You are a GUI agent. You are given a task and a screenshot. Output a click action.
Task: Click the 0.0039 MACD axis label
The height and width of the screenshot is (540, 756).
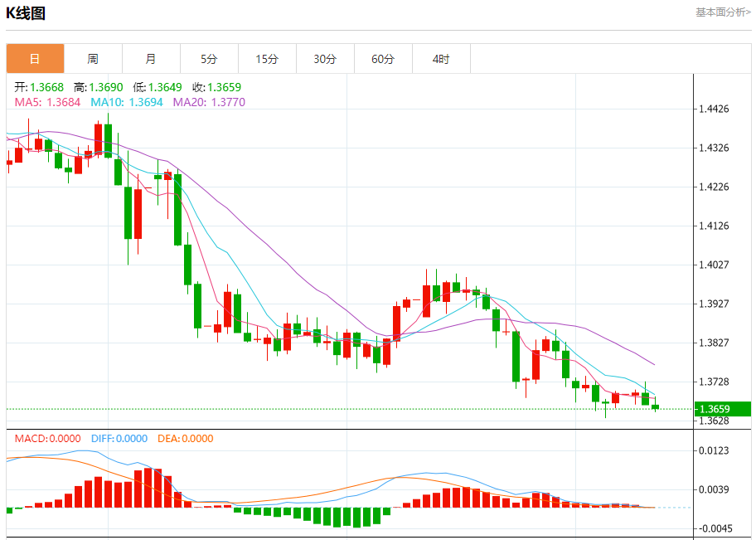pyautogui.click(x=714, y=489)
